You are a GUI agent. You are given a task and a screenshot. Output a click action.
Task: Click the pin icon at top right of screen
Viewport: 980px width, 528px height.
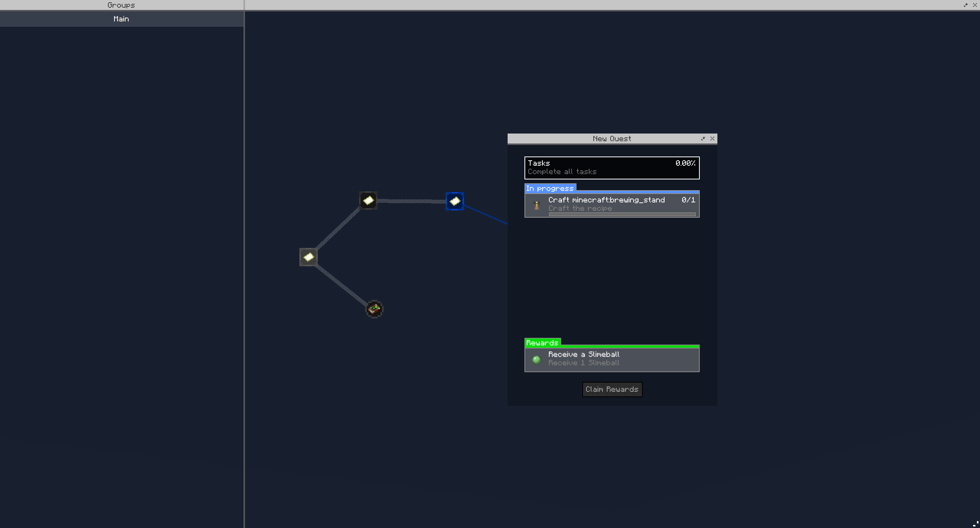click(965, 5)
